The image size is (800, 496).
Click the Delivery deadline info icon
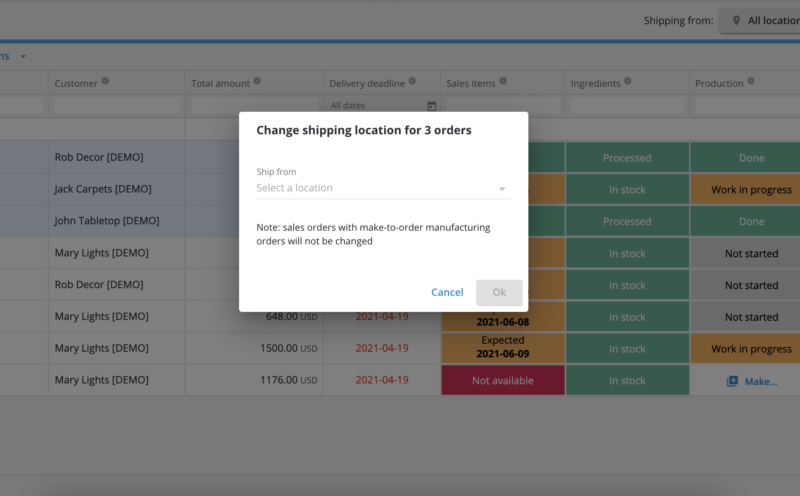(412, 81)
